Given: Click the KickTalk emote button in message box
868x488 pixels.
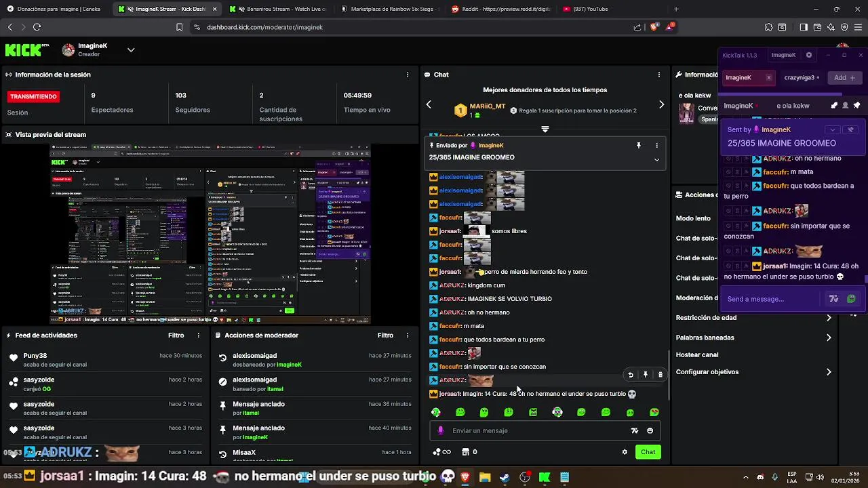Looking at the screenshot, I should tap(851, 299).
